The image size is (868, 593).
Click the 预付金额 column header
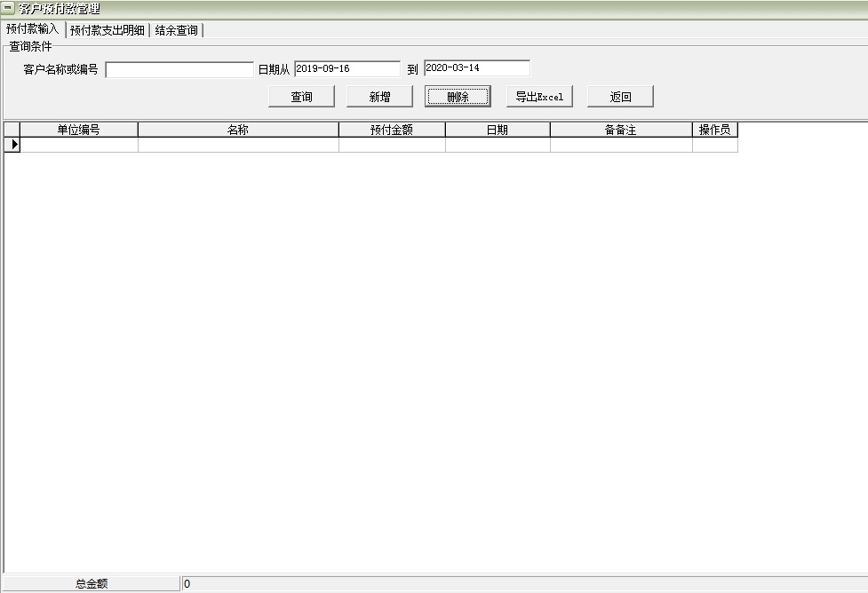pyautogui.click(x=392, y=130)
